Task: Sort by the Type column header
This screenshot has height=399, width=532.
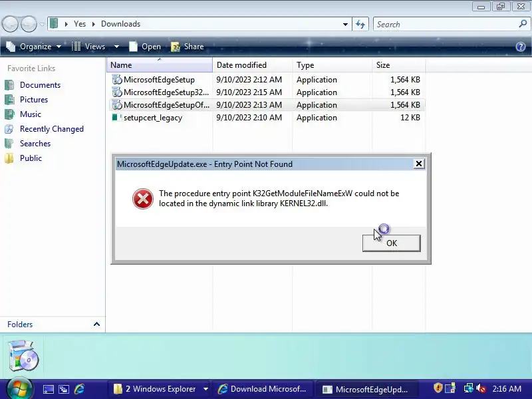Action: coord(332,65)
